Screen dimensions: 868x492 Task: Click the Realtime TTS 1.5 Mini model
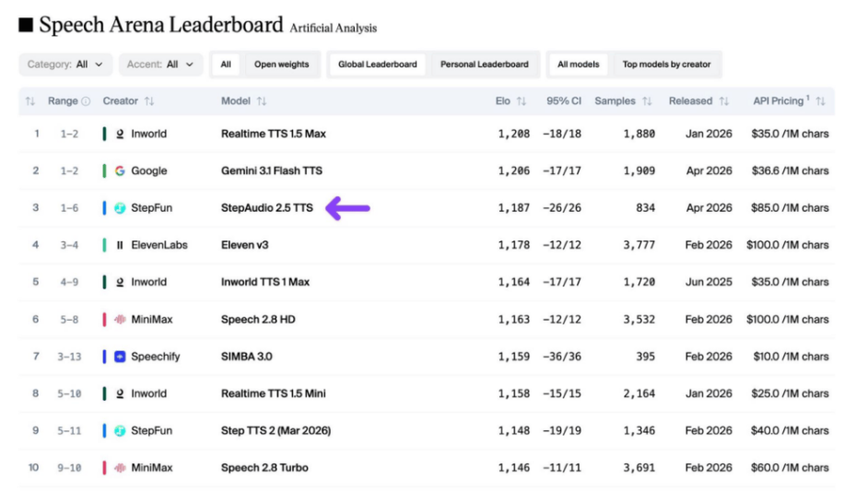pos(274,393)
